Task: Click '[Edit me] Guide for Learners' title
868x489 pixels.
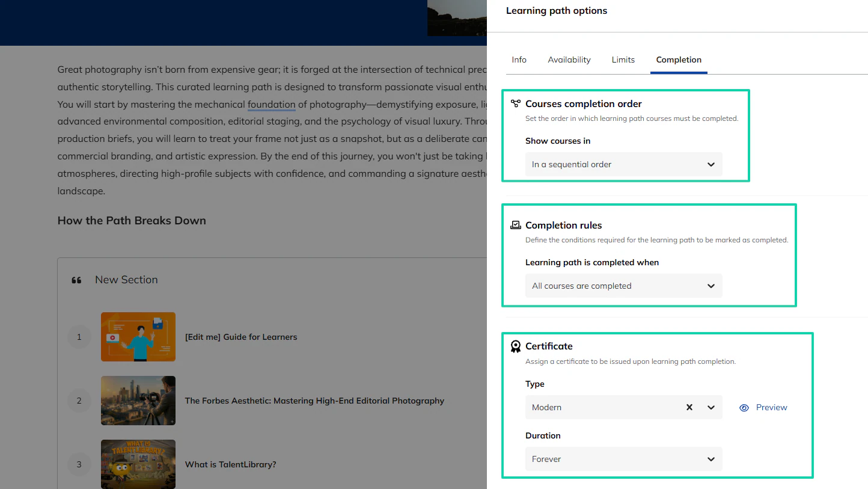Action: click(x=241, y=337)
